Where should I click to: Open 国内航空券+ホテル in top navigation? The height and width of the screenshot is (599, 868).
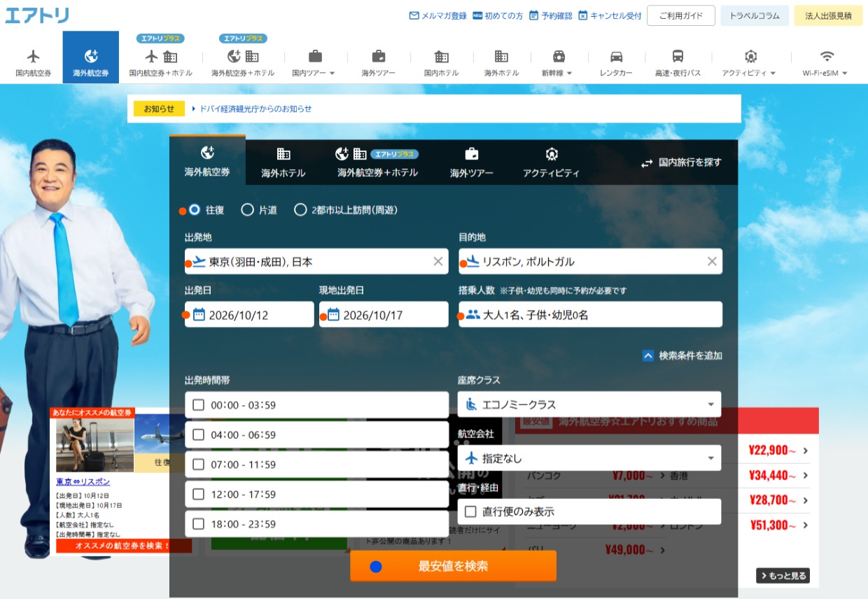coord(161,62)
